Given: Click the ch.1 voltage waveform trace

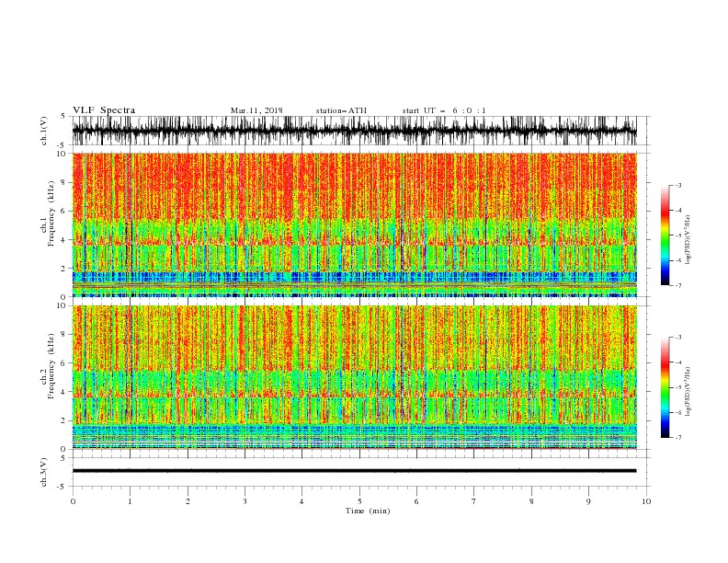Looking at the screenshot, I should tap(354, 131).
